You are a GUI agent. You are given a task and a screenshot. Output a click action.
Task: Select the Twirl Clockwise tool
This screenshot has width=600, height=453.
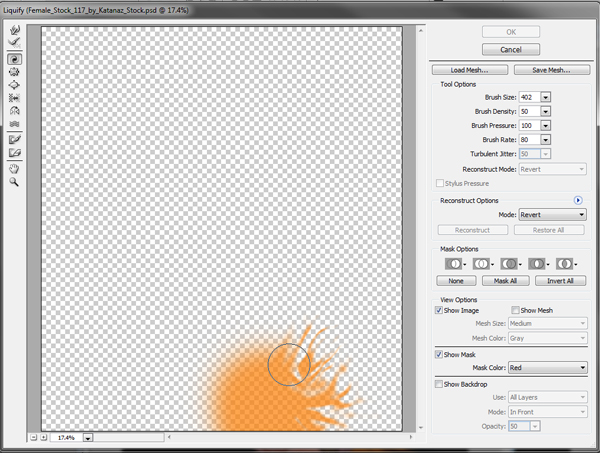pyautogui.click(x=15, y=59)
